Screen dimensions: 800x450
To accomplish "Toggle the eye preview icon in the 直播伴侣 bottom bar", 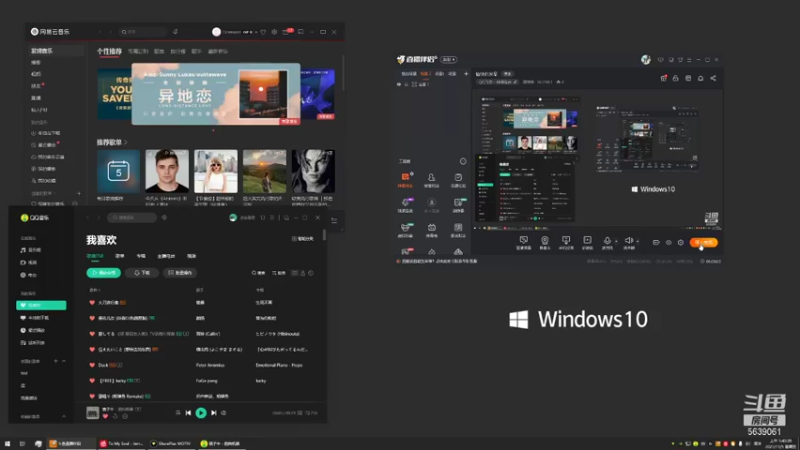I will coord(668,243).
